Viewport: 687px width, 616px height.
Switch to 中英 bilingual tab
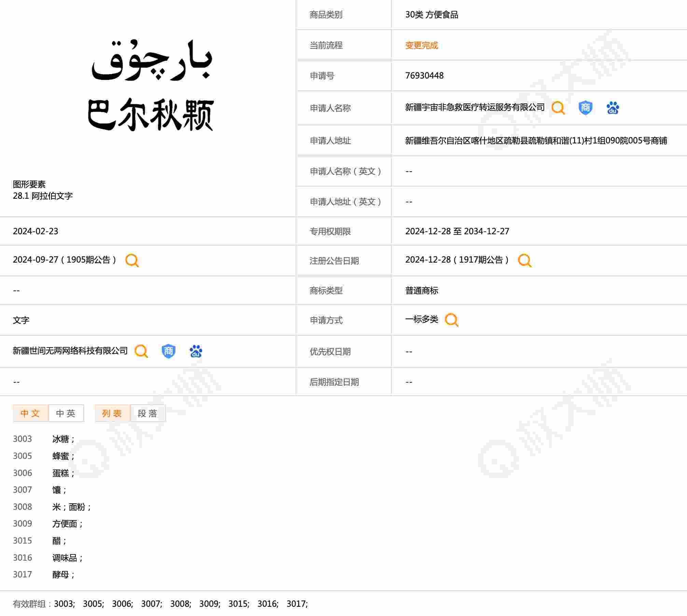click(x=66, y=414)
